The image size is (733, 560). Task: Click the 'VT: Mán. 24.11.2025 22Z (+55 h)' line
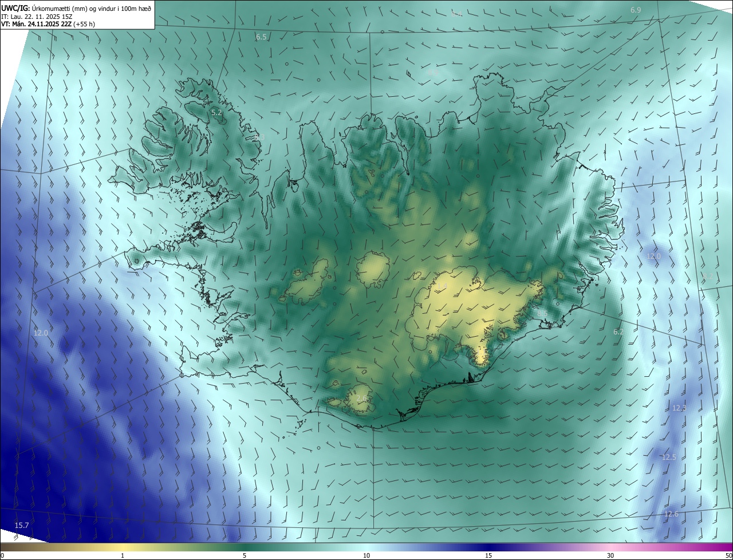coord(48,24)
